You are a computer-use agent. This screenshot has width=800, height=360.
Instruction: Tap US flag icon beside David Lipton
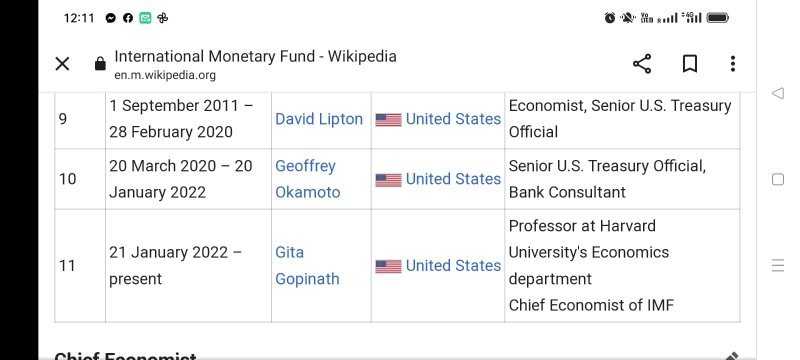(388, 120)
